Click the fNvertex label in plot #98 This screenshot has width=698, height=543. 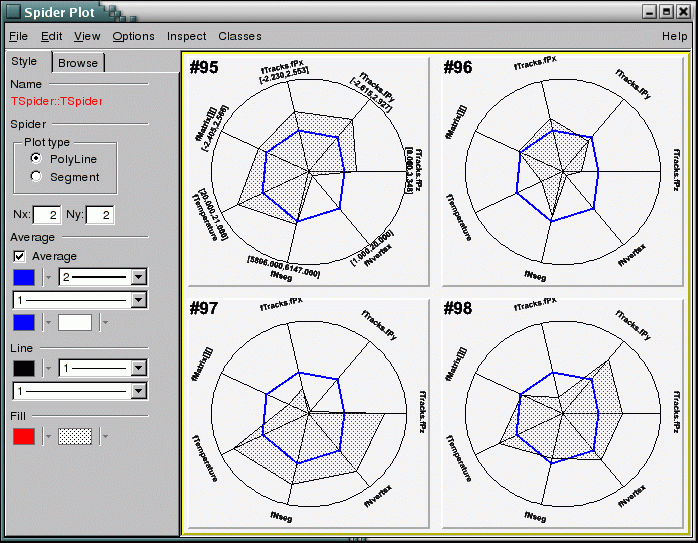[x=632, y=496]
